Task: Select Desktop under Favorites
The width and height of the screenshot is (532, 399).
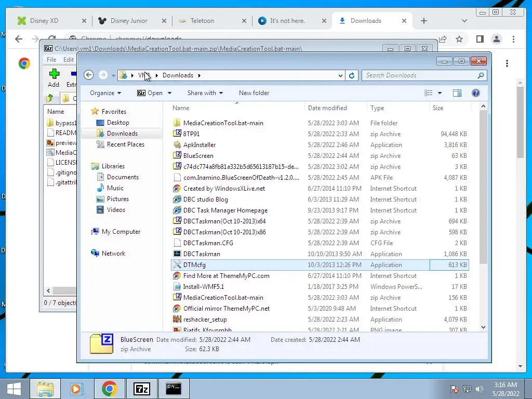Action: [x=118, y=123]
